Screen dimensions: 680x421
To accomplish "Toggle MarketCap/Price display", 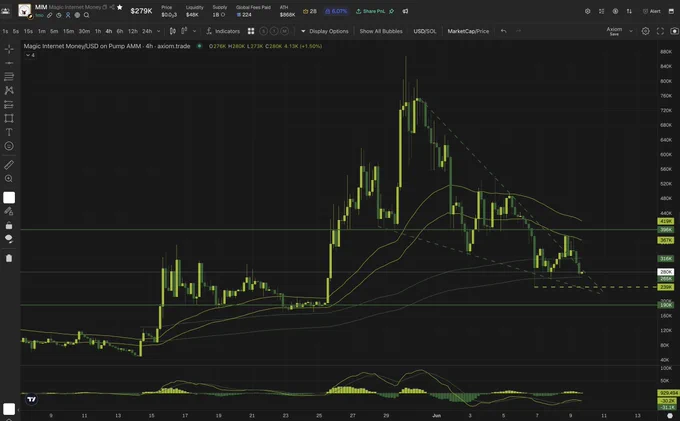I will 468,31.
